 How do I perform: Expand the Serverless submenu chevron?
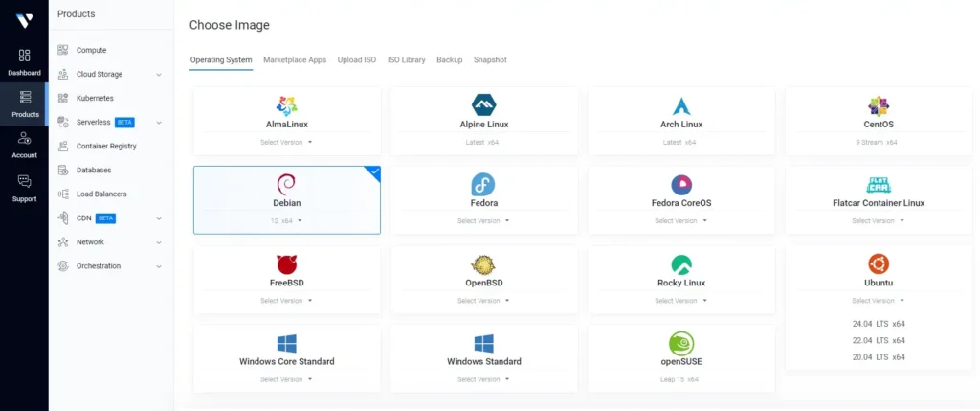coord(159,123)
